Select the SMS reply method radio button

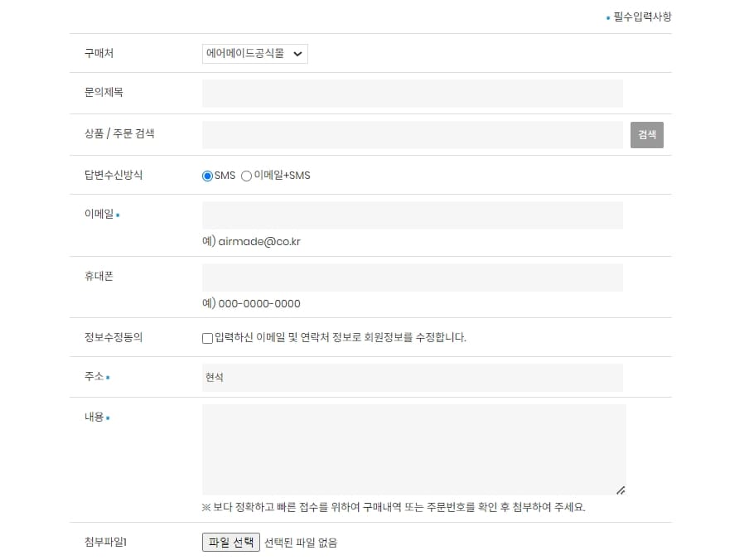(x=206, y=175)
